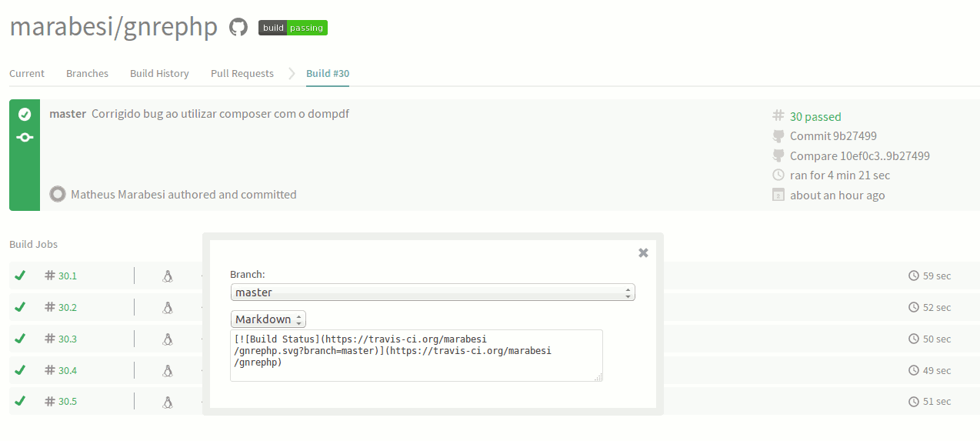Open job 30.1
Image resolution: width=980 pixels, height=441 pixels.
point(68,276)
